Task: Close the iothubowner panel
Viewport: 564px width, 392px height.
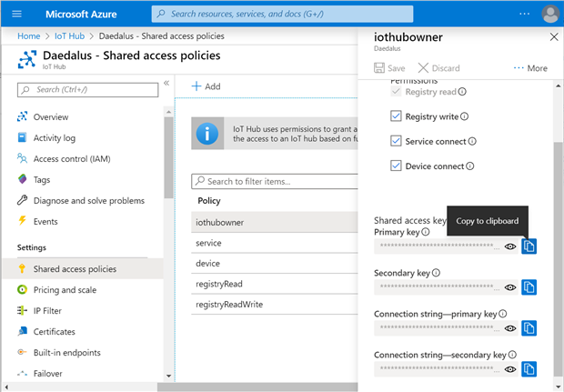Action: 554,36
